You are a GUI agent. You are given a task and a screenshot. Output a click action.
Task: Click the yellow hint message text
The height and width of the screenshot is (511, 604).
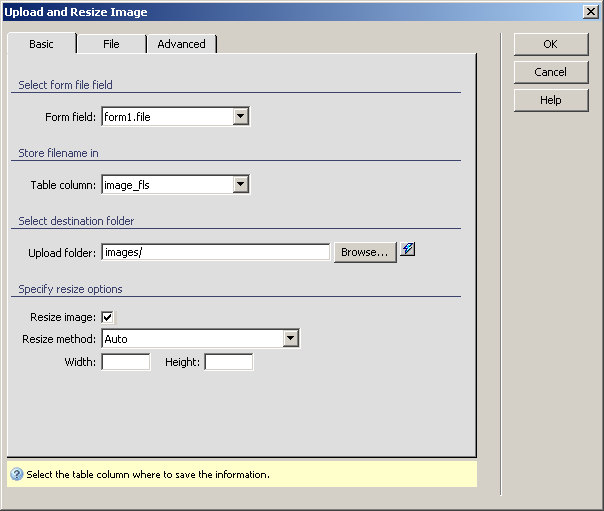click(148, 475)
